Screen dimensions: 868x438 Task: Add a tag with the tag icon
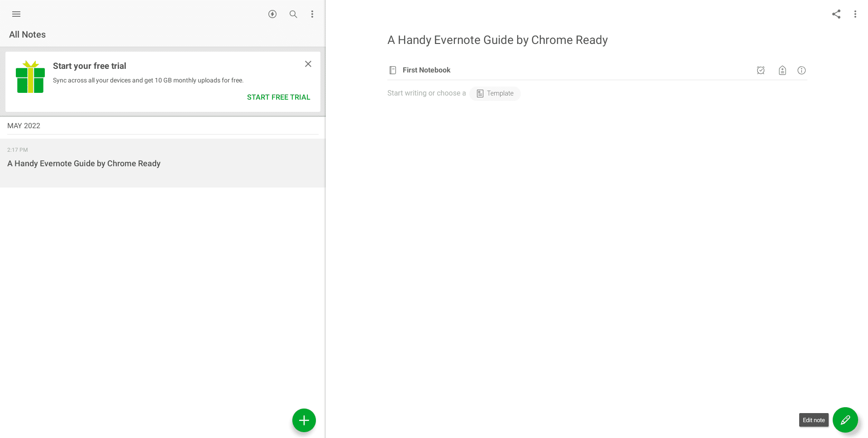(x=782, y=70)
